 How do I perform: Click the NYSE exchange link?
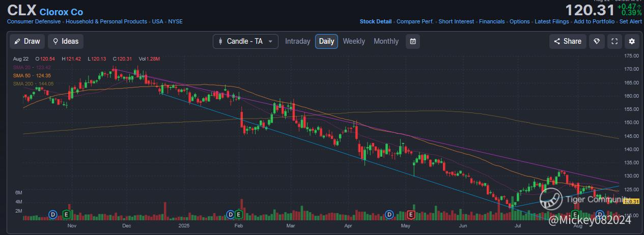175,21
